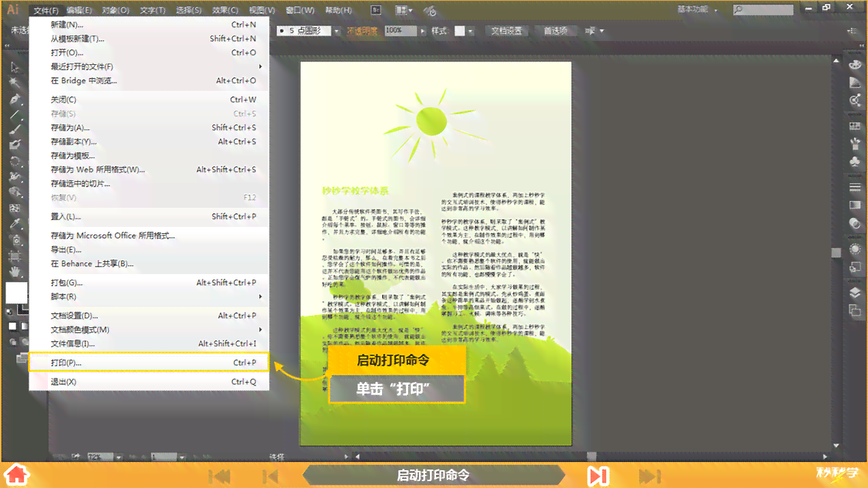Screen dimensions: 868x488
Task: Expand 文档颜色模式(M) submenu
Action: click(x=260, y=329)
